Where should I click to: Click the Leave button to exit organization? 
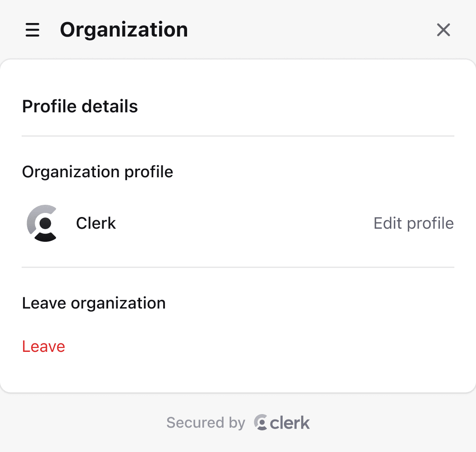tap(43, 346)
